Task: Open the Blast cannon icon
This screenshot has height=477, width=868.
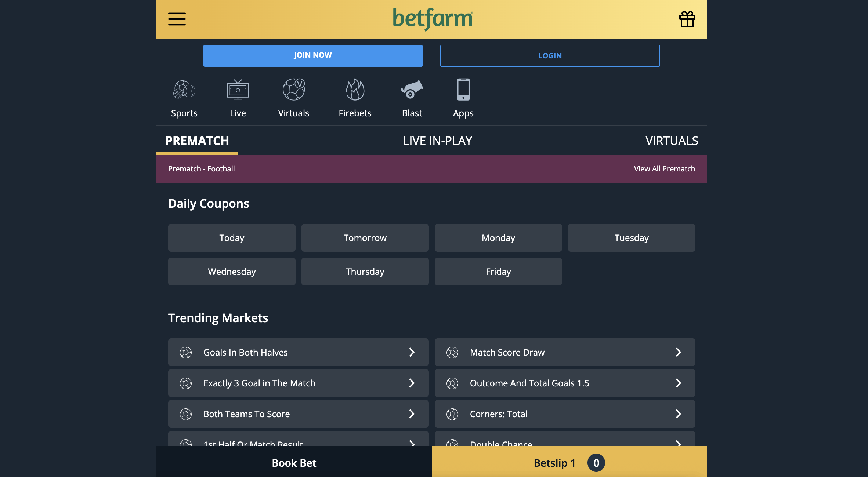Action: [x=412, y=90]
